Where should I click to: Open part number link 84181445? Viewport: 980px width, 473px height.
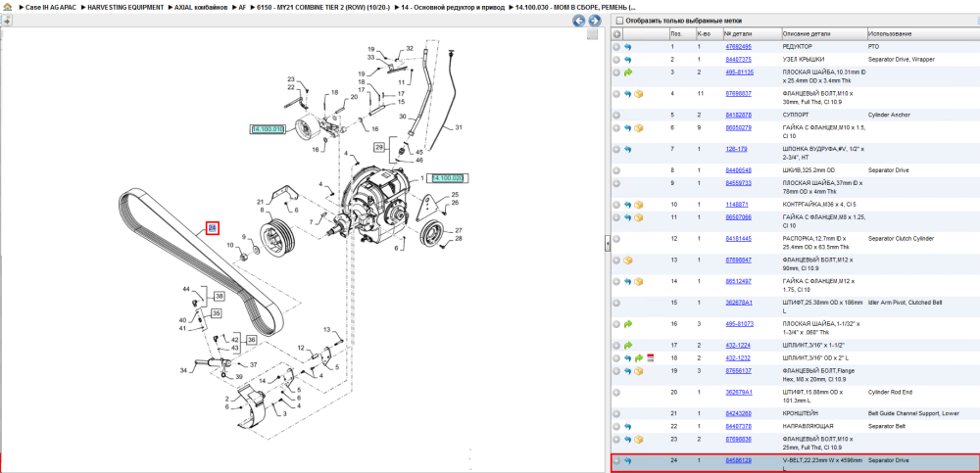[738, 239]
